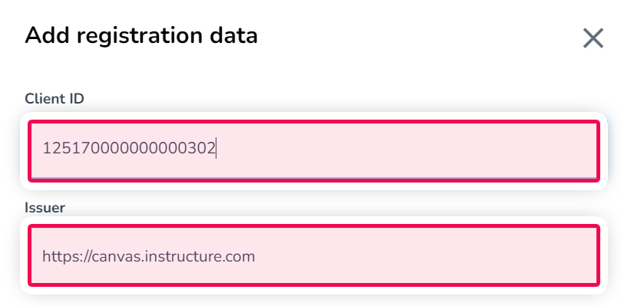Click the https://canvas.instructure.com text

(x=149, y=256)
